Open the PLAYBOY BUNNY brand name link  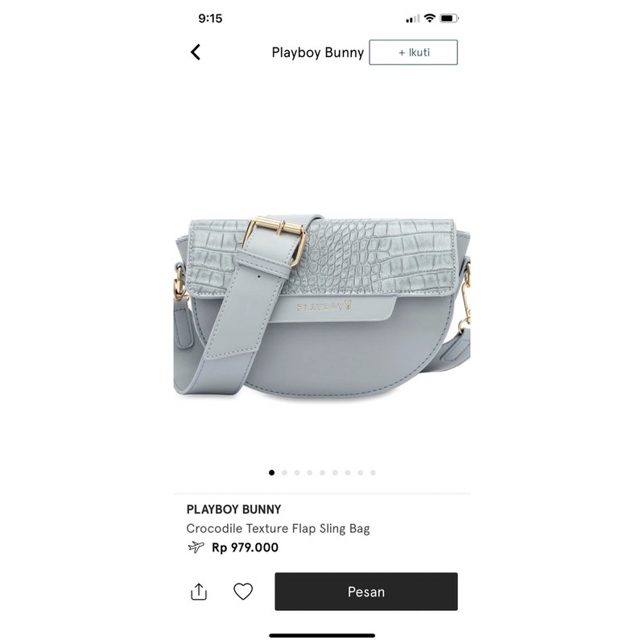[233, 510]
